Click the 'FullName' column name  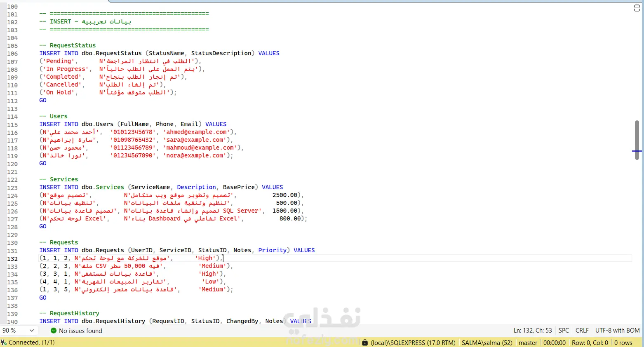(x=134, y=124)
